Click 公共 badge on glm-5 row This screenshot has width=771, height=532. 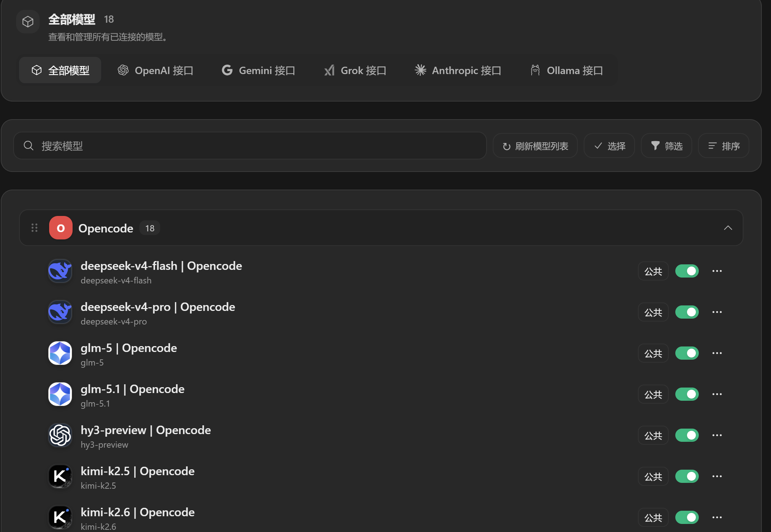tap(653, 353)
